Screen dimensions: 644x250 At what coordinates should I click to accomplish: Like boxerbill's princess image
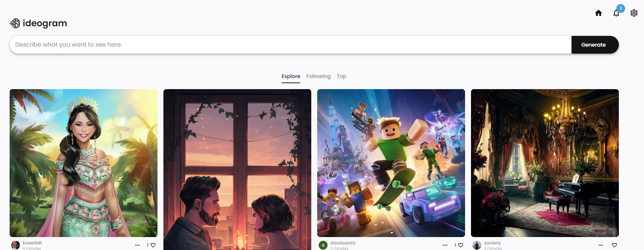tap(153, 245)
